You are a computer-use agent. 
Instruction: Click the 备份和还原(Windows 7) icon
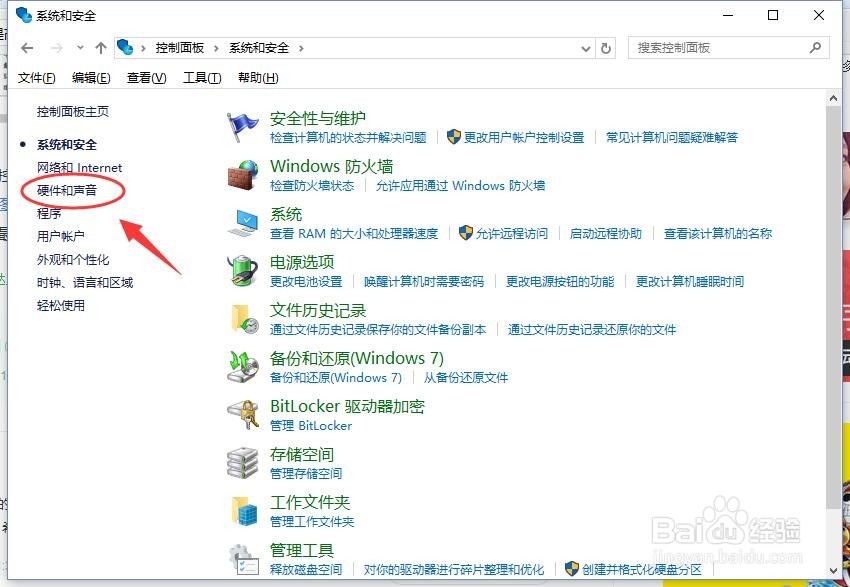coord(241,365)
